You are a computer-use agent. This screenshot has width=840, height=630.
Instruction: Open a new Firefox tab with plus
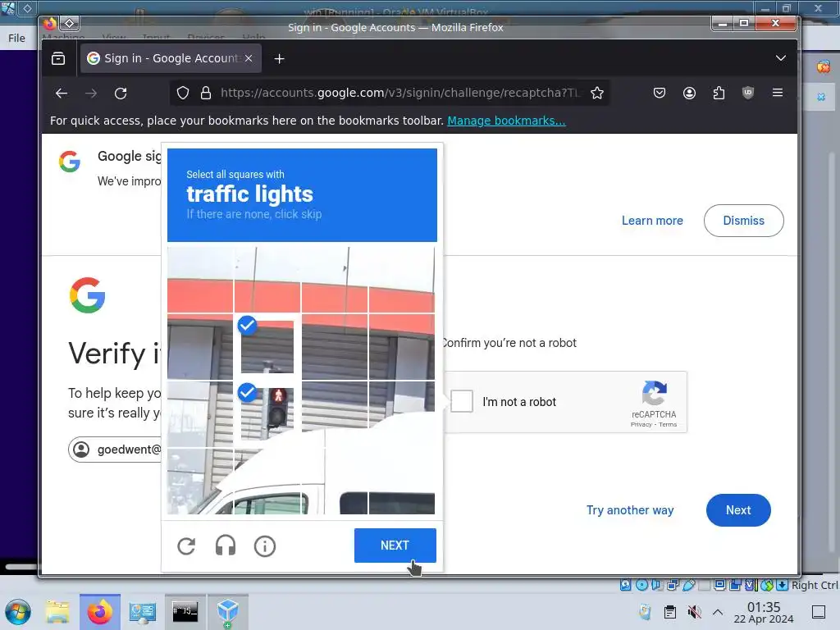(x=279, y=58)
